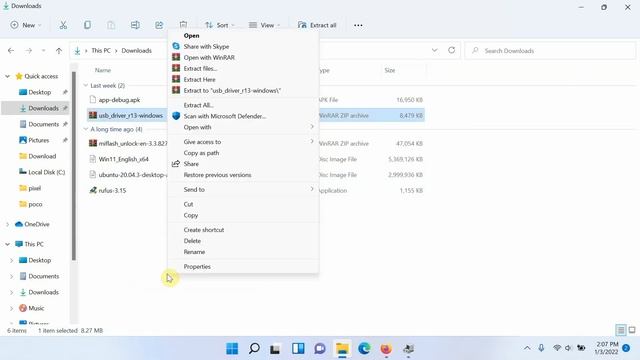Choose Copy as path

pos(243,153)
